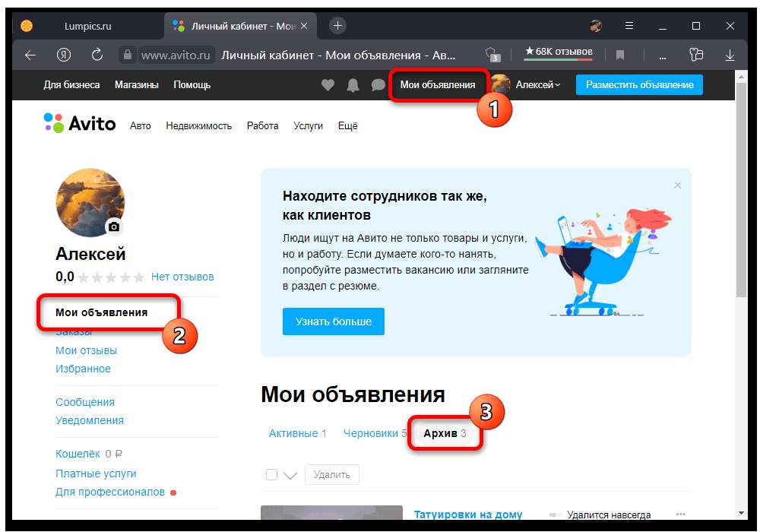This screenshot has width=760, height=532.
Task: Open the extensions protection icon with badge 3
Action: pyautogui.click(x=492, y=55)
